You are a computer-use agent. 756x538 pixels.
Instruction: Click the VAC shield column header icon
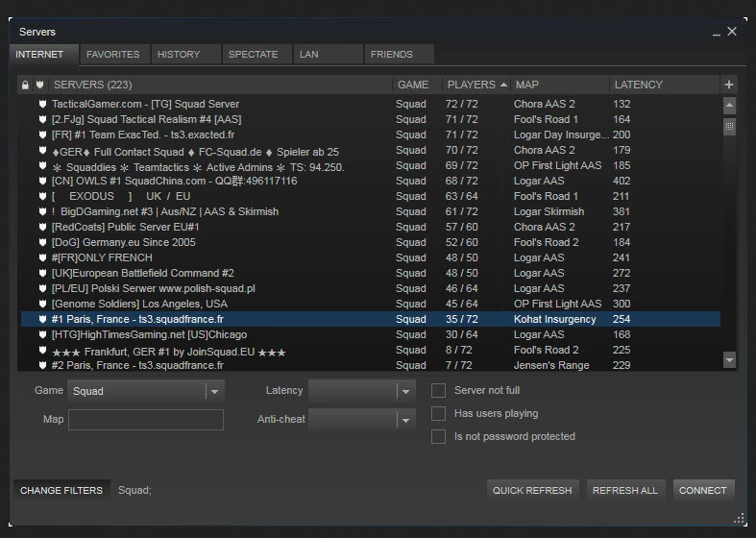point(39,85)
